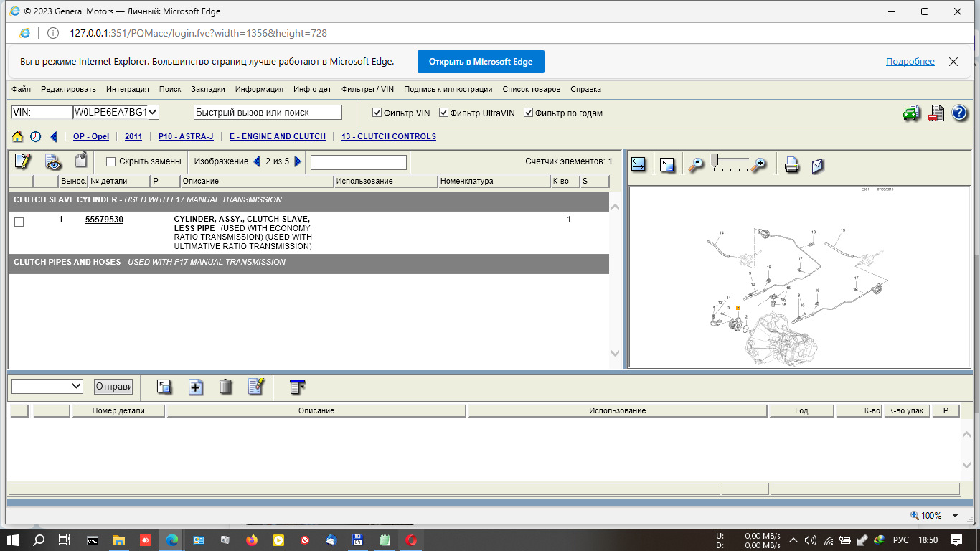Click the green car vehicle info icon
This screenshot has width=980, height=551.
[x=911, y=113]
